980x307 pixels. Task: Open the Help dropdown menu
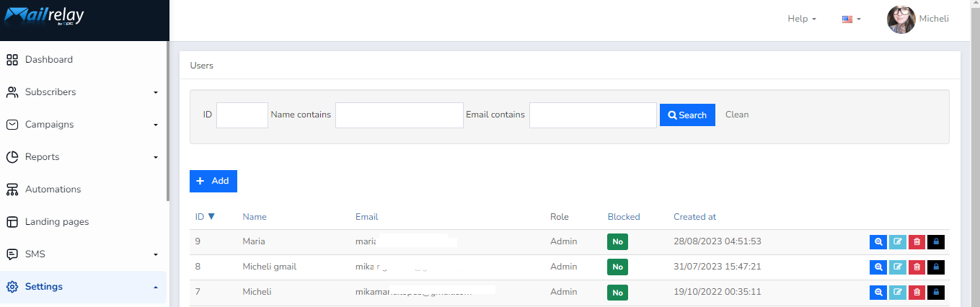click(x=802, y=19)
